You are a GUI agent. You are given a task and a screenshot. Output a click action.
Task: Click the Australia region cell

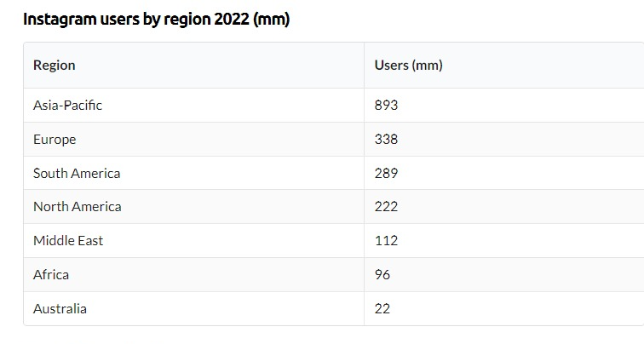[60, 308]
